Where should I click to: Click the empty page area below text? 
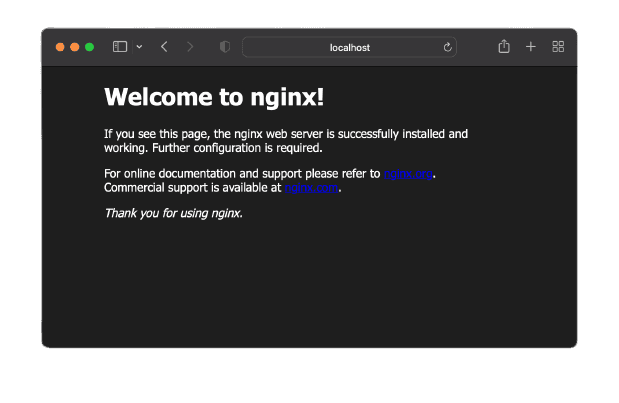tap(309, 284)
